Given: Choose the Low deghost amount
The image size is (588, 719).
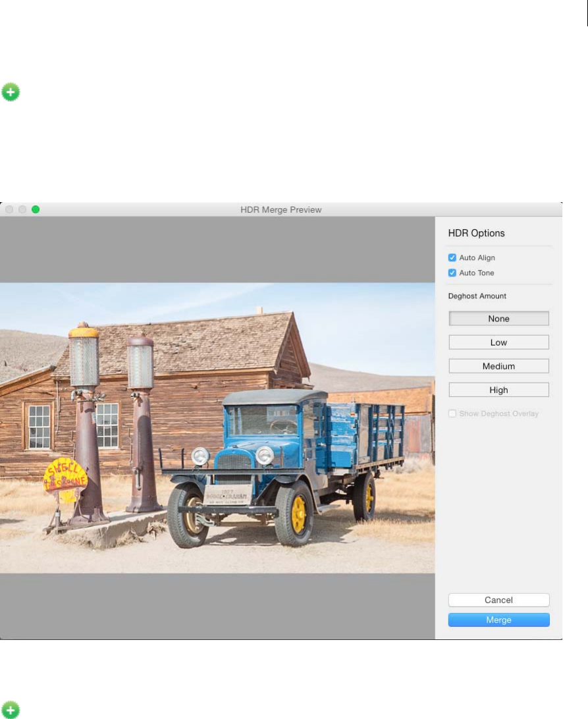Looking at the screenshot, I should tap(498, 342).
